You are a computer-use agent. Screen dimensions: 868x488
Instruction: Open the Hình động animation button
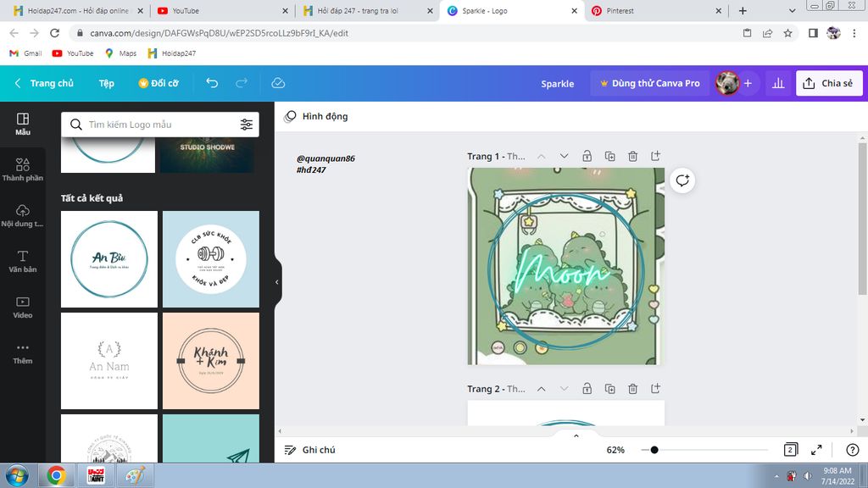click(316, 116)
